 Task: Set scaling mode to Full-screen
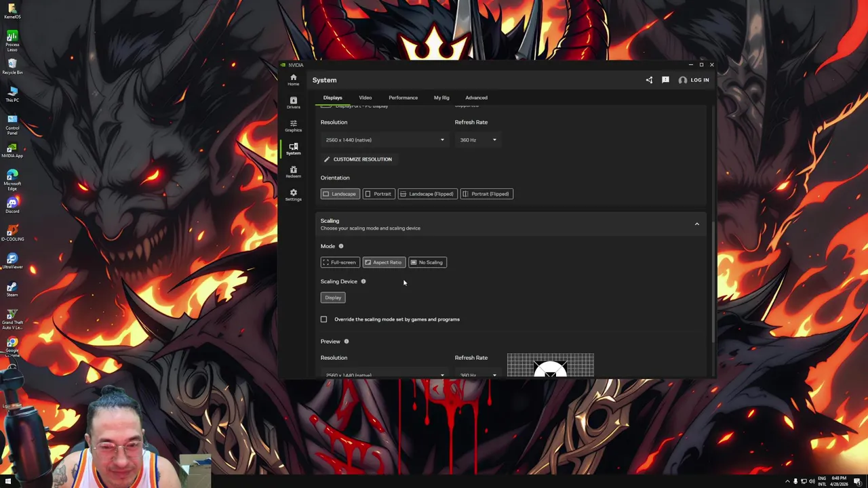click(340, 262)
